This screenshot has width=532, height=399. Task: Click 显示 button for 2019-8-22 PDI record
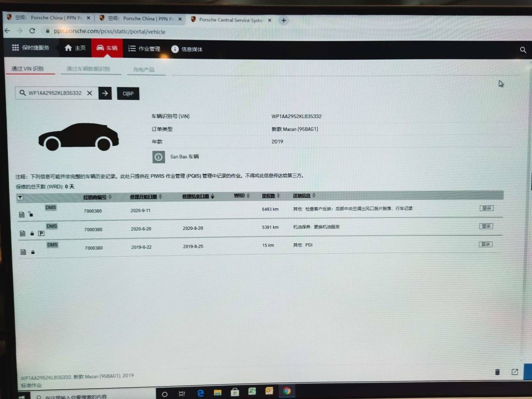pos(485,244)
